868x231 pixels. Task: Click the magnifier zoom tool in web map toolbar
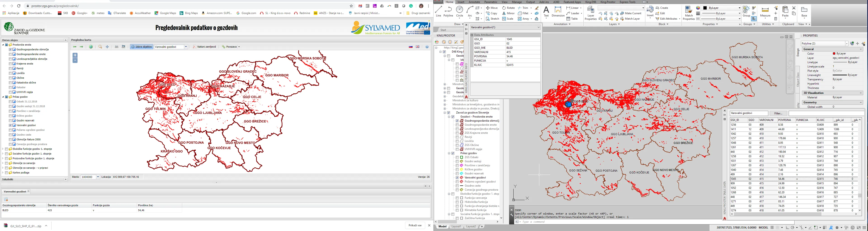click(x=100, y=47)
